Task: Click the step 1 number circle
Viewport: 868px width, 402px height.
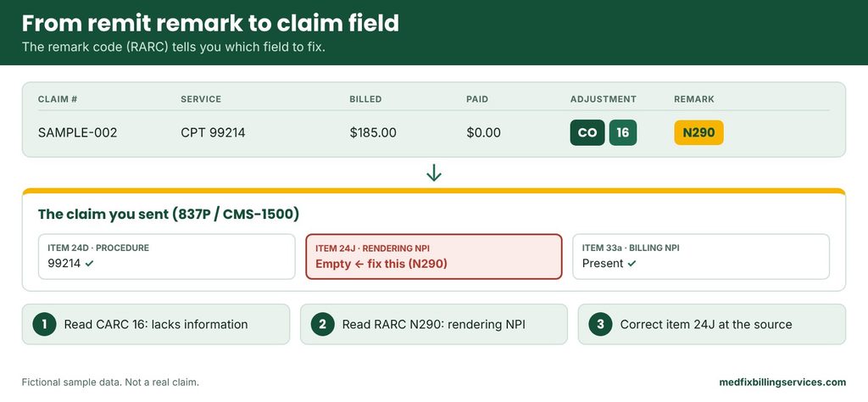Action: [44, 325]
